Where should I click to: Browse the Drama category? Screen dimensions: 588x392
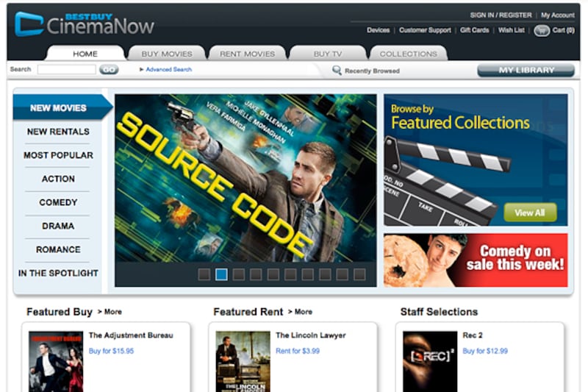tap(58, 226)
